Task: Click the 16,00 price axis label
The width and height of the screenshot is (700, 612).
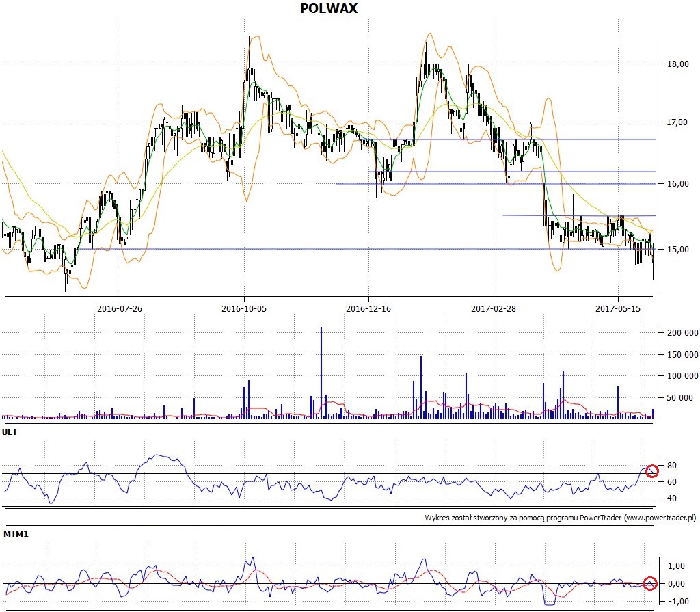Action: point(677,183)
